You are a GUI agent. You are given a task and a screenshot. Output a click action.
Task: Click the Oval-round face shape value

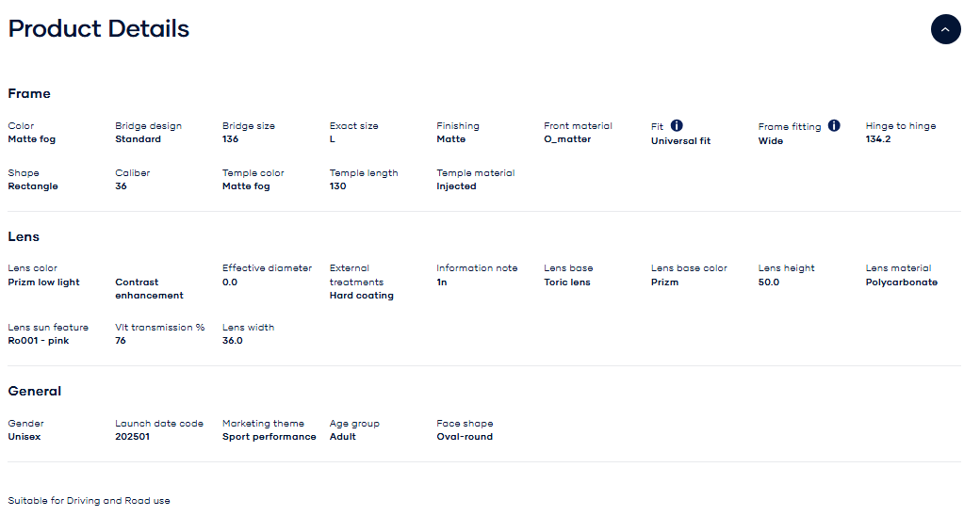tap(465, 437)
